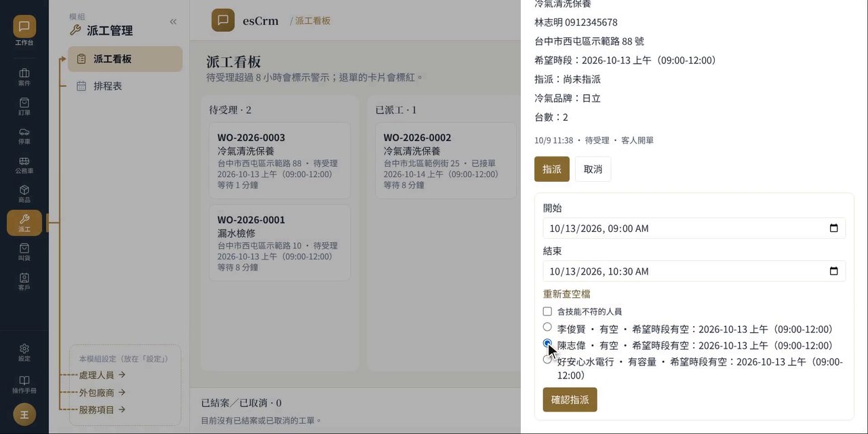Click the 指派 button

552,169
